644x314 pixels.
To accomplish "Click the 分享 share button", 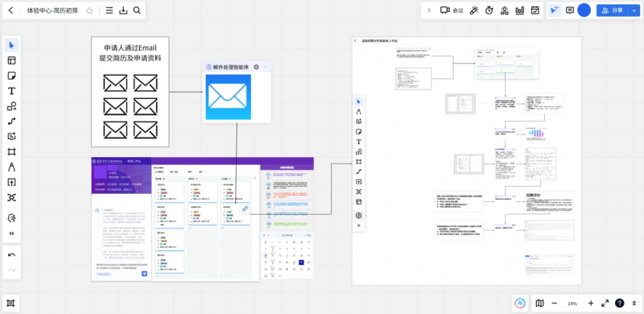I will coord(613,10).
